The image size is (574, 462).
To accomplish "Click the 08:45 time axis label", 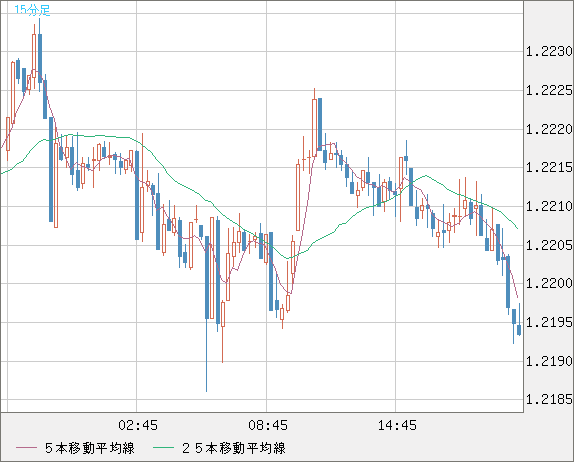I will pos(268,425).
